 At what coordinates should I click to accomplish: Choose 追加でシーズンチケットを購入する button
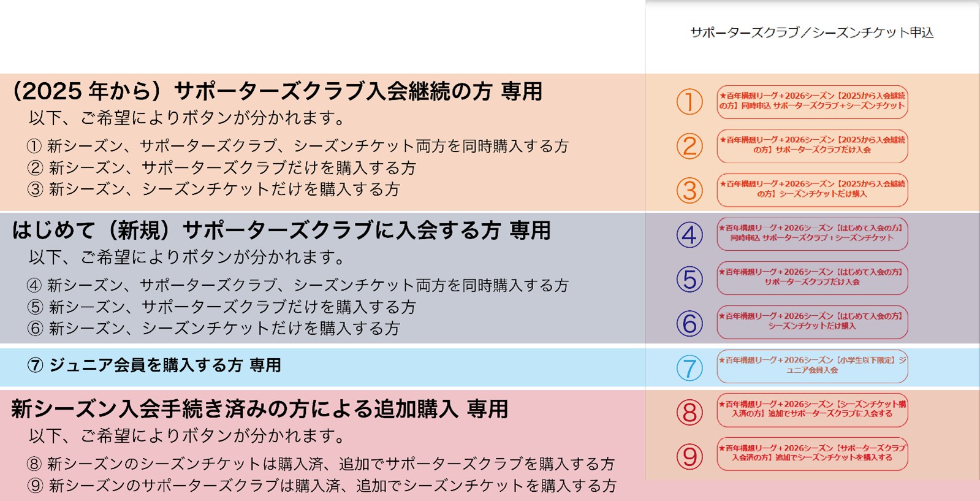pyautogui.click(x=812, y=454)
